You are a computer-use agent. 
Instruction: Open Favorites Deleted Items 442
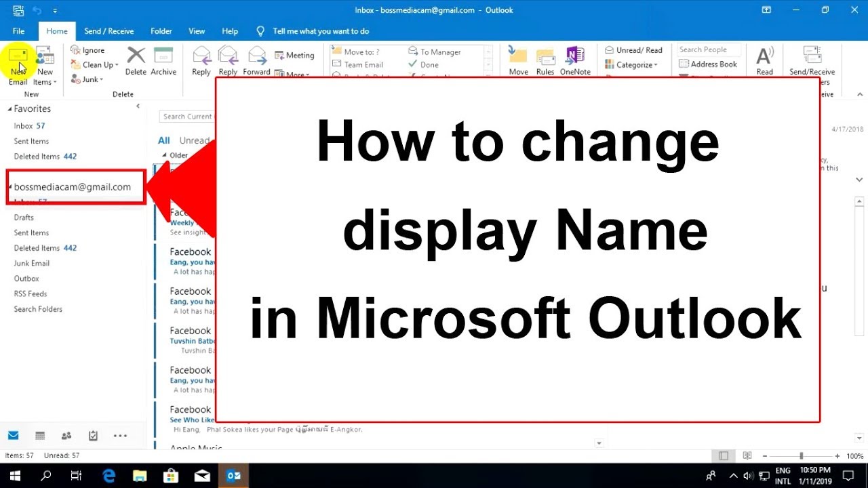tap(45, 157)
